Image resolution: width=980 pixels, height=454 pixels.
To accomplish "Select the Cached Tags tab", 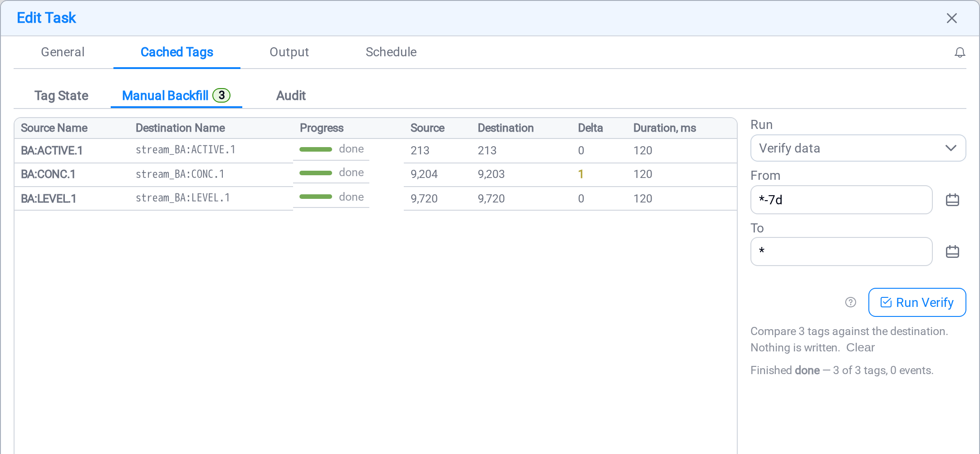I will pos(177,52).
